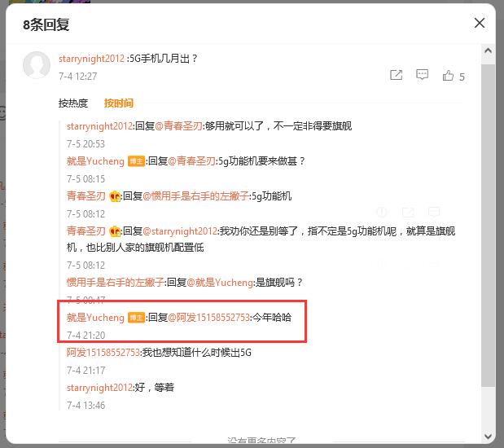Sort replies by 按时间
Screen dimensions: 504x448
pyautogui.click(x=119, y=103)
